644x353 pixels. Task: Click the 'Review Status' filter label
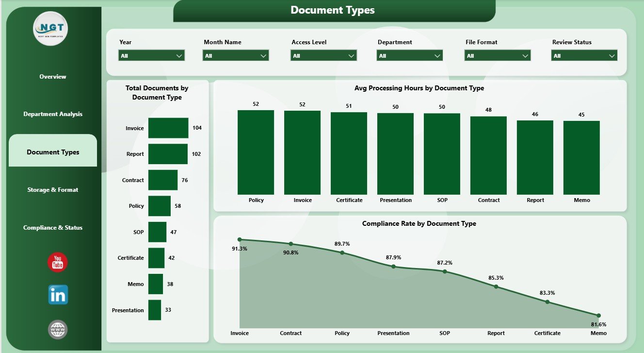(x=572, y=42)
